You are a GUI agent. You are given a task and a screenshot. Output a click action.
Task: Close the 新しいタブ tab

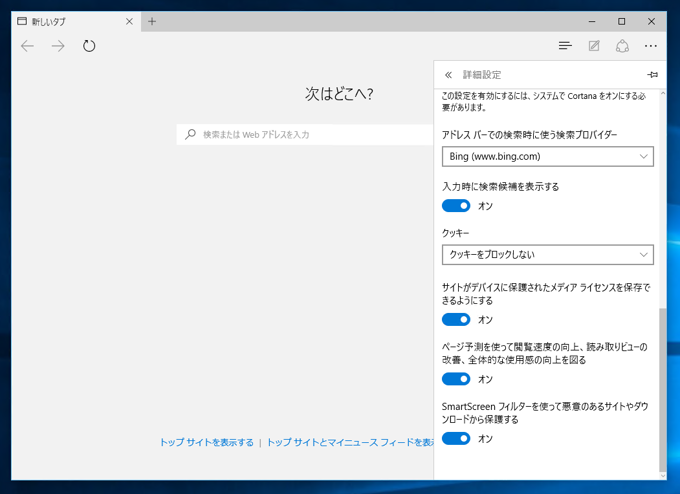pos(129,21)
